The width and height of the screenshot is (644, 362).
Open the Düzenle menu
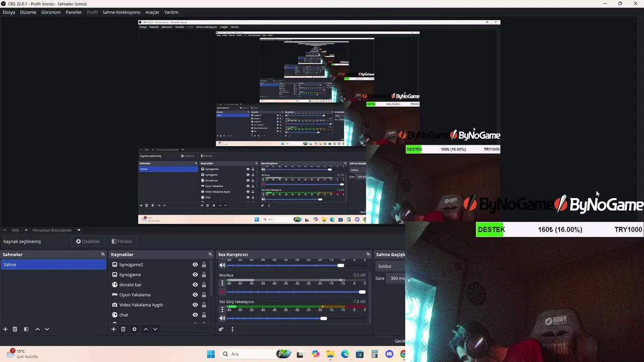tap(28, 12)
